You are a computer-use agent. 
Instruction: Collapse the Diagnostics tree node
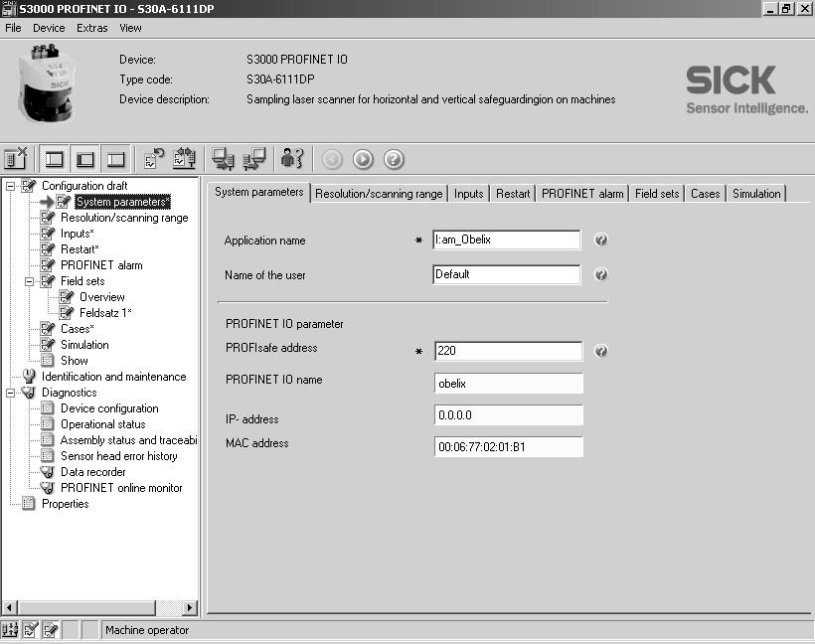(10, 393)
